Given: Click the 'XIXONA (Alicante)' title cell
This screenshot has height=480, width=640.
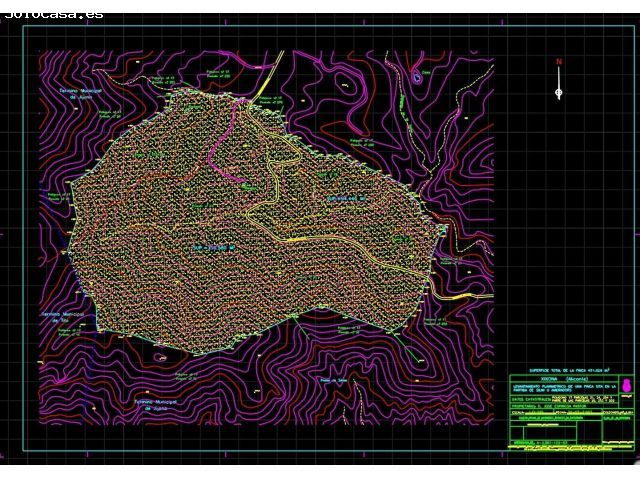Looking at the screenshot, I should click(x=564, y=379).
